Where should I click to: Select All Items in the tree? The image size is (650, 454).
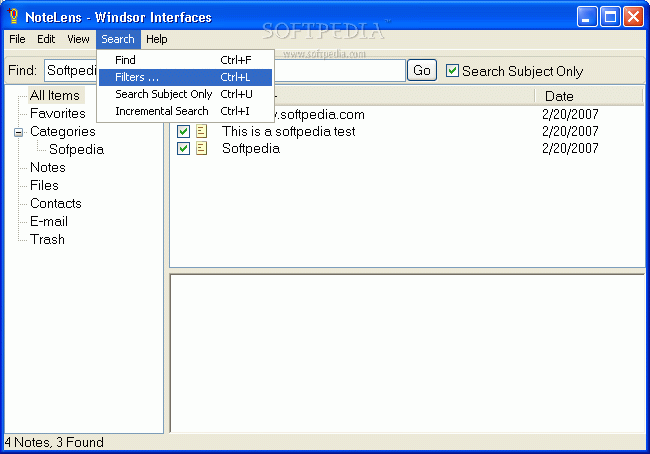(x=55, y=95)
